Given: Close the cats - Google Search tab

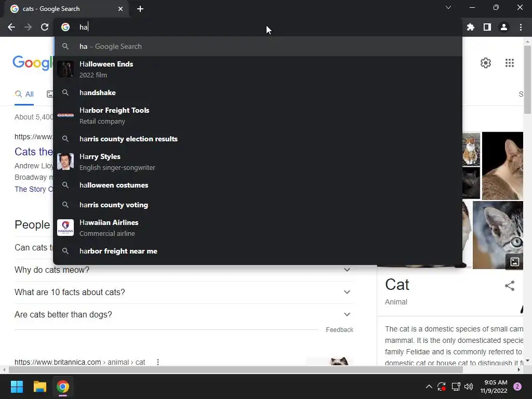Looking at the screenshot, I should click(121, 9).
